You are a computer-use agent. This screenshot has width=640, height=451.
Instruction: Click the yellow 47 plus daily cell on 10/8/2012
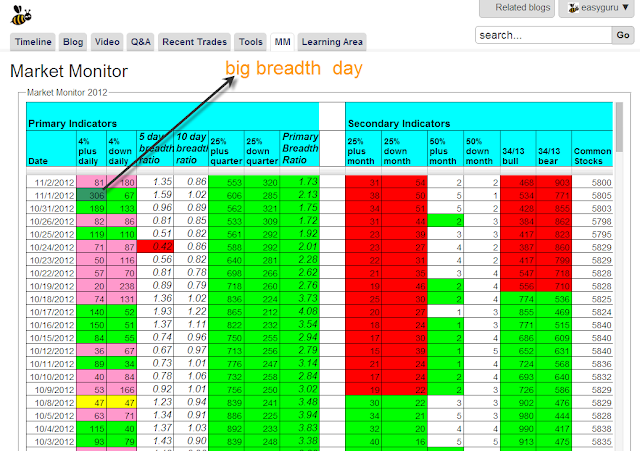tap(91, 402)
